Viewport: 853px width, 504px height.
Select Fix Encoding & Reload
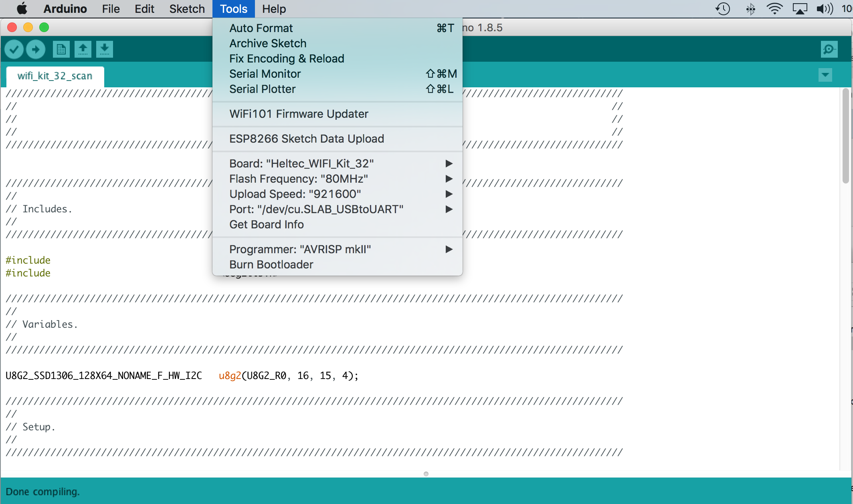coord(338,58)
